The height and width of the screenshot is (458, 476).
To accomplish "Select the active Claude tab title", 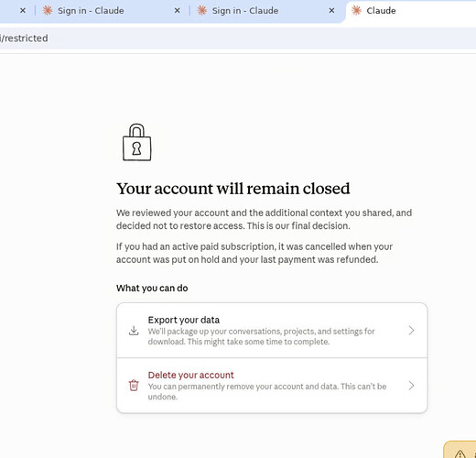I will pos(381,11).
